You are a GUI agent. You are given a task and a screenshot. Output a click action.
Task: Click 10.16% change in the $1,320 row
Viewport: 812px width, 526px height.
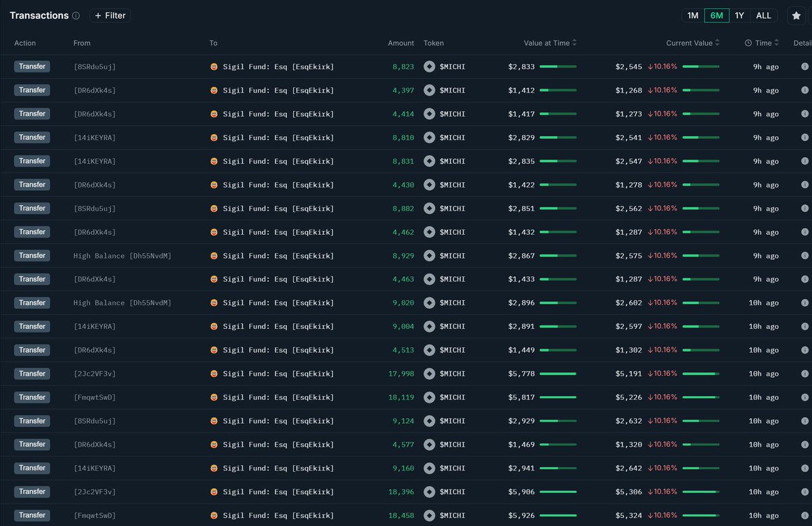(662, 445)
